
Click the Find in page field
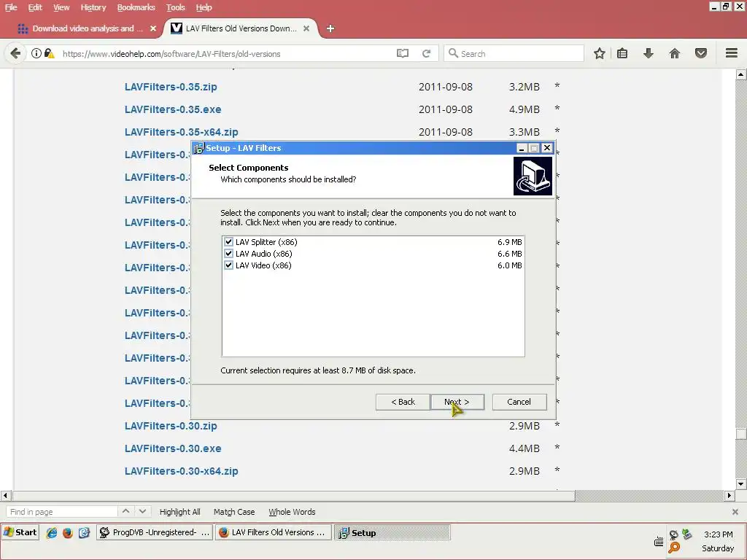(x=61, y=512)
